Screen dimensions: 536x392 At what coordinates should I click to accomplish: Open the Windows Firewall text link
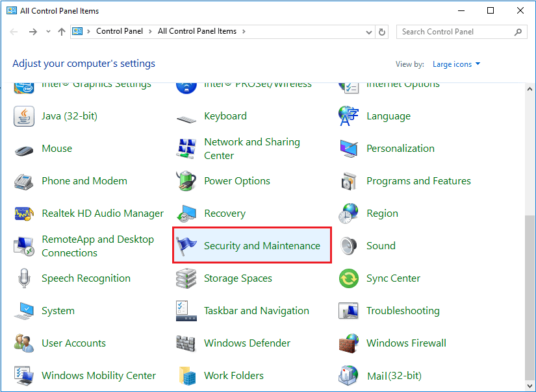coord(406,343)
